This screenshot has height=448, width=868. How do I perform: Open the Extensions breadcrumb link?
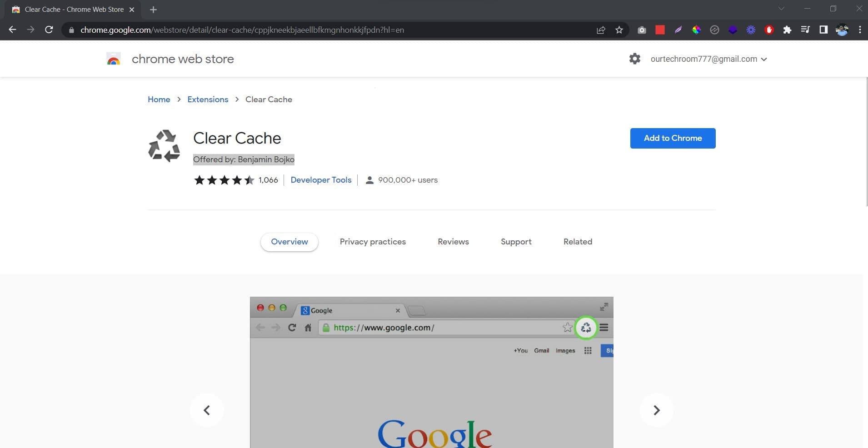tap(208, 100)
